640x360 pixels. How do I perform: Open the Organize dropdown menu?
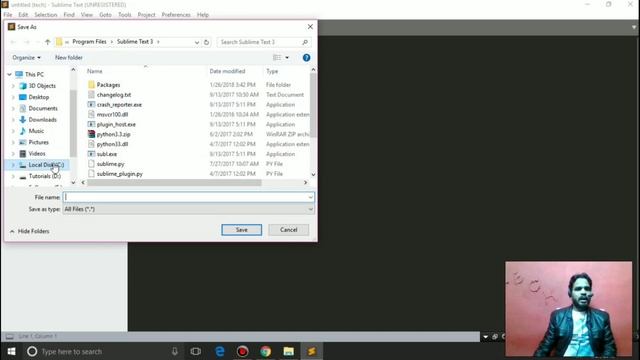click(x=27, y=58)
